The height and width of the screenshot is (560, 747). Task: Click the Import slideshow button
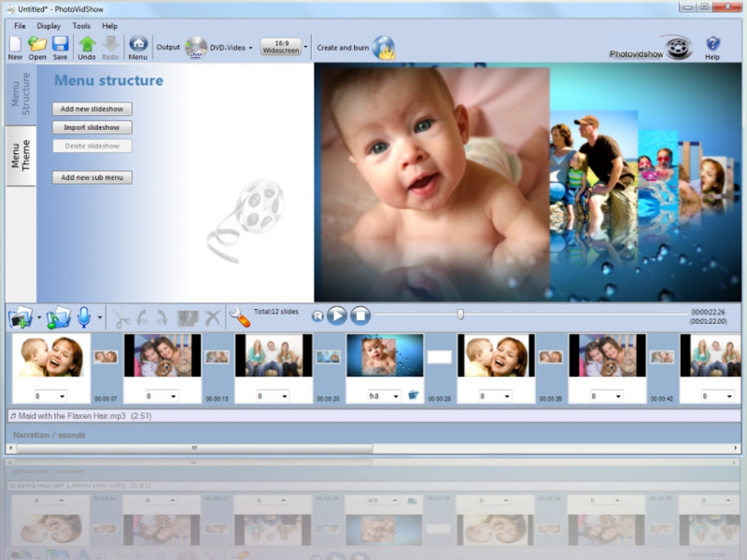[92, 127]
